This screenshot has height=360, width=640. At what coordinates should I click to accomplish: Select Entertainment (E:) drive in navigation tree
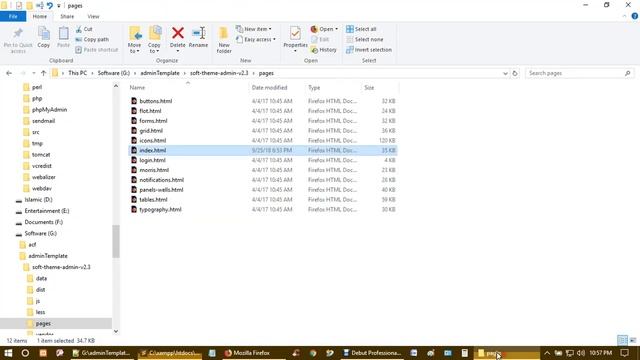(47, 211)
